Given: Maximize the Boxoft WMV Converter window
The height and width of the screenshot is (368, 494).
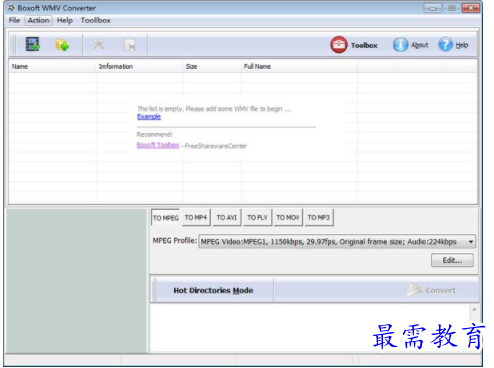Looking at the screenshot, I should (451, 8).
